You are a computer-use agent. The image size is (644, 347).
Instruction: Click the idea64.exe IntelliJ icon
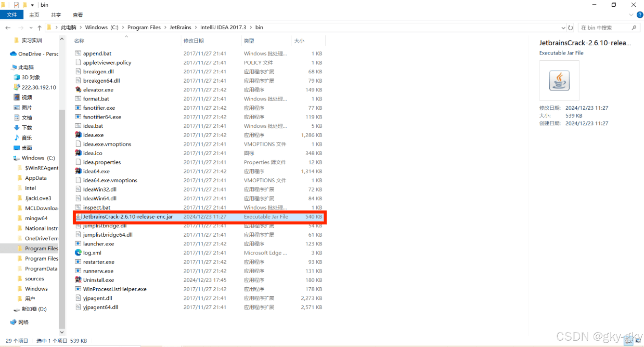click(x=78, y=171)
